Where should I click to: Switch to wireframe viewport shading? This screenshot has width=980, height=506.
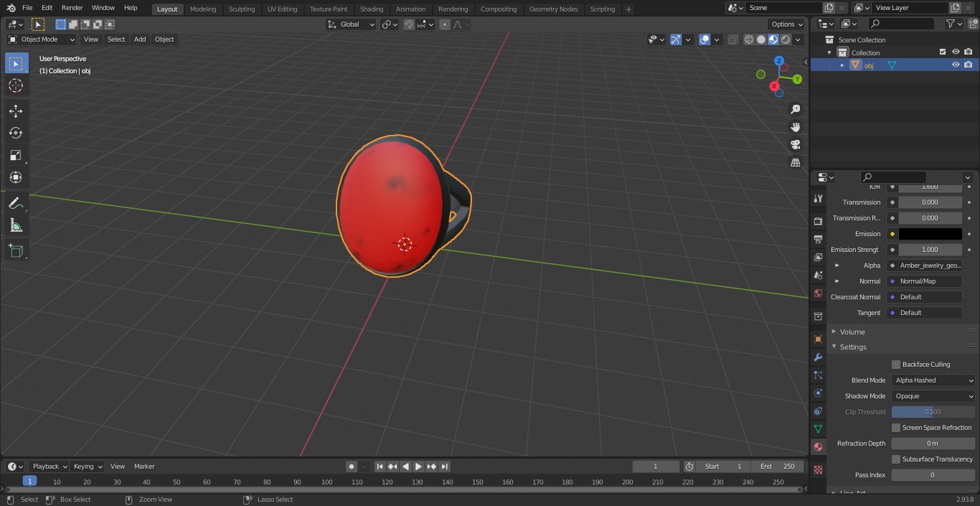click(749, 39)
